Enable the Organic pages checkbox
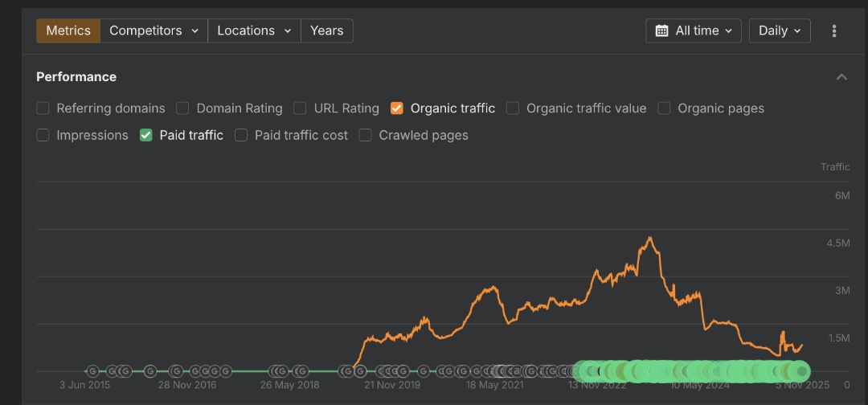Screen dimensions: 868x405 click(x=665, y=108)
